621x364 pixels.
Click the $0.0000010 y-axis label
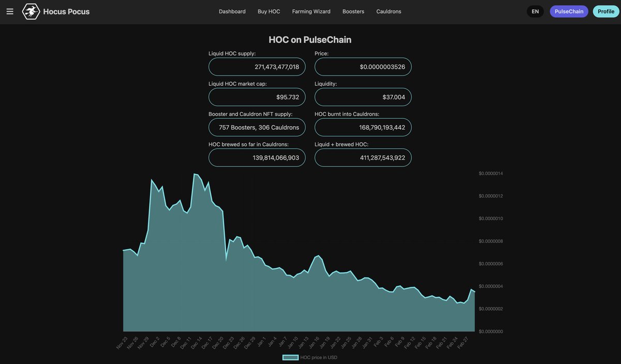pyautogui.click(x=491, y=218)
